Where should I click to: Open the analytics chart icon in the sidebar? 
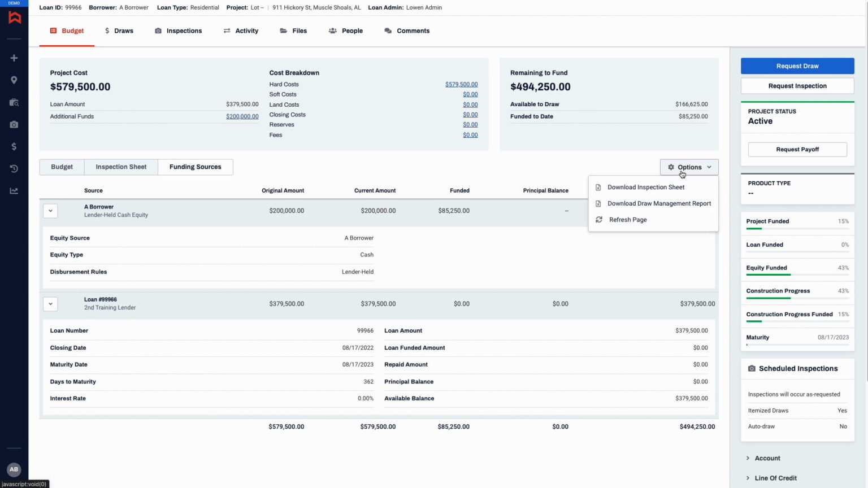(14, 190)
